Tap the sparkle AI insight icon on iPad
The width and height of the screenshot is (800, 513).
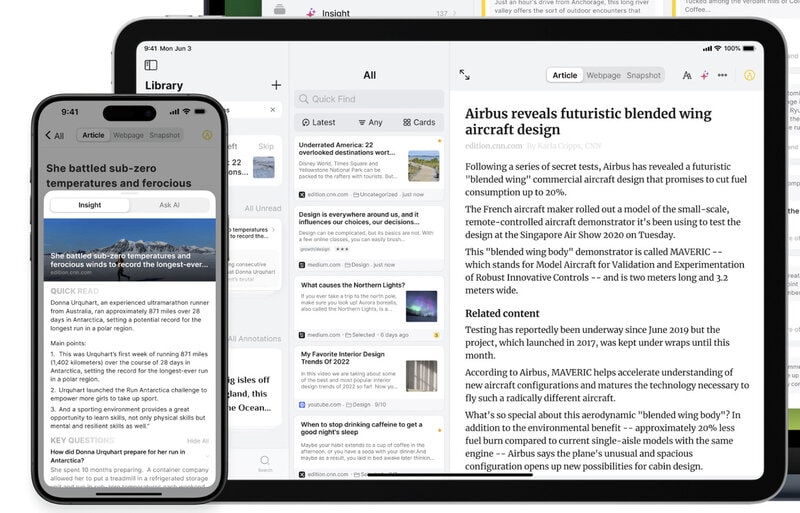pos(705,75)
